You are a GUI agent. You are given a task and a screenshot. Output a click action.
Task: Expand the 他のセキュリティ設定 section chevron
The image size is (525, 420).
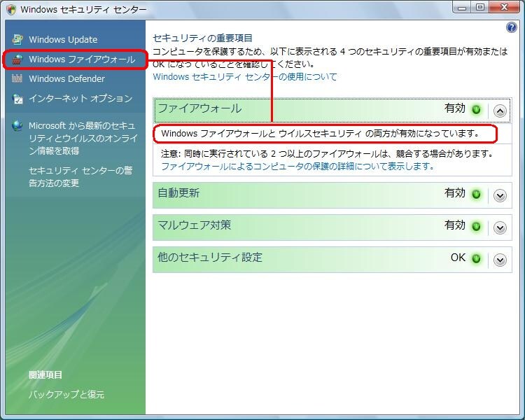pos(500,260)
